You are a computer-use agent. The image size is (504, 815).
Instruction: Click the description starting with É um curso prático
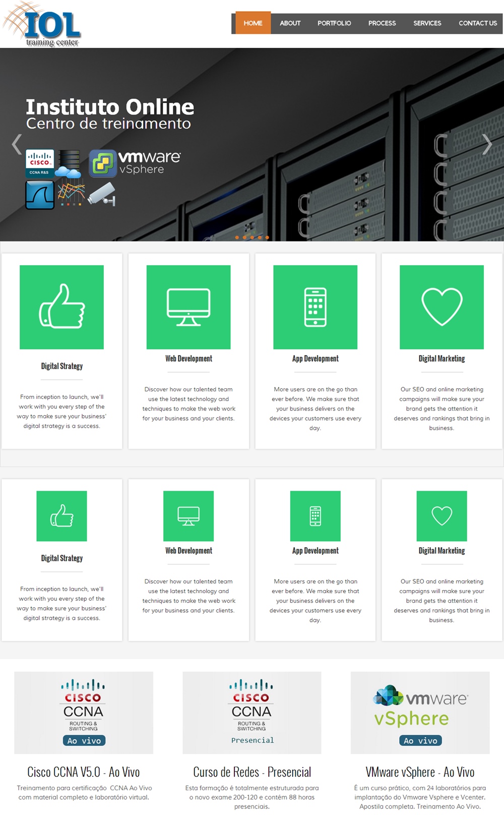click(x=420, y=797)
